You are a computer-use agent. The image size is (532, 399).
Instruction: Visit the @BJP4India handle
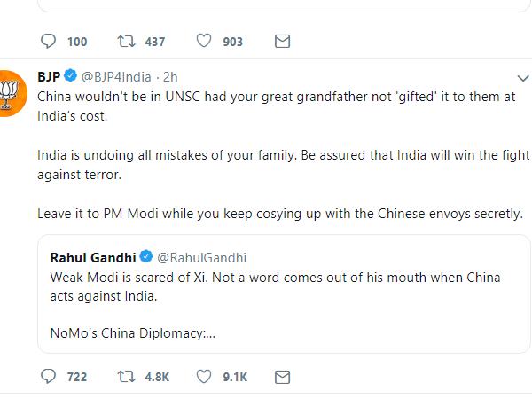[116, 77]
